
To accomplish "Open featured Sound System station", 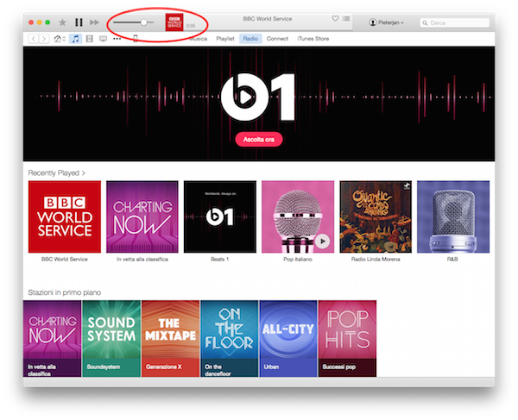I will (111, 339).
